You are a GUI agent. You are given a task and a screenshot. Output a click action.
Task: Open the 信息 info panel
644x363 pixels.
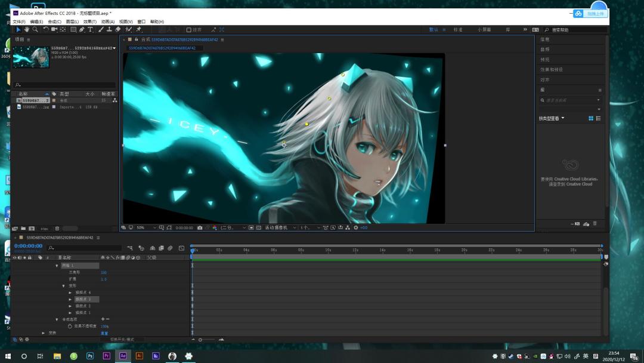click(545, 39)
